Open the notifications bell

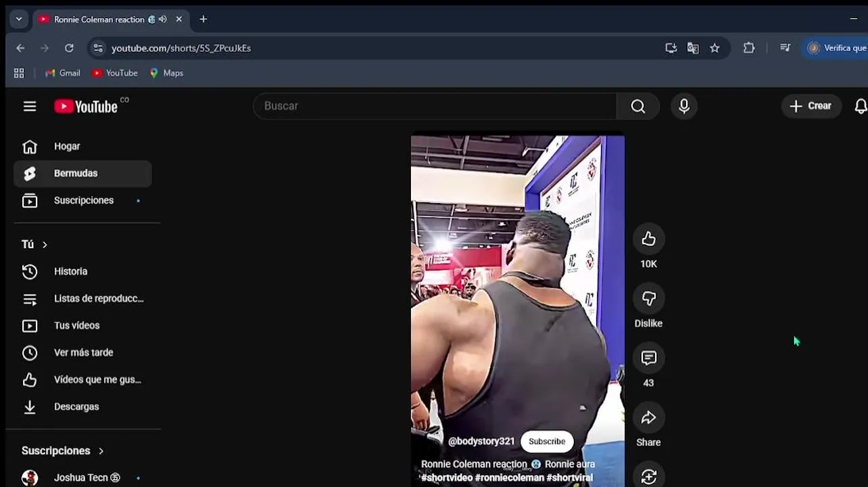[861, 106]
